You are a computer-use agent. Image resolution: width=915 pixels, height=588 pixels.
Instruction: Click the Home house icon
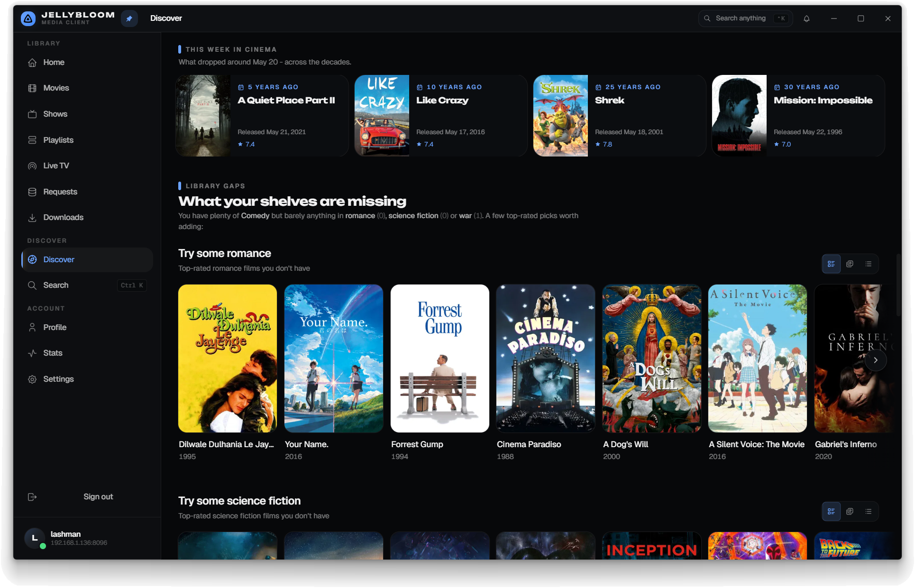point(32,62)
